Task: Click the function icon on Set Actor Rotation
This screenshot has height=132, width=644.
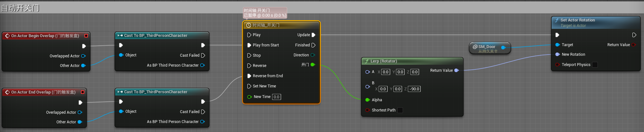Action: pos(557,20)
